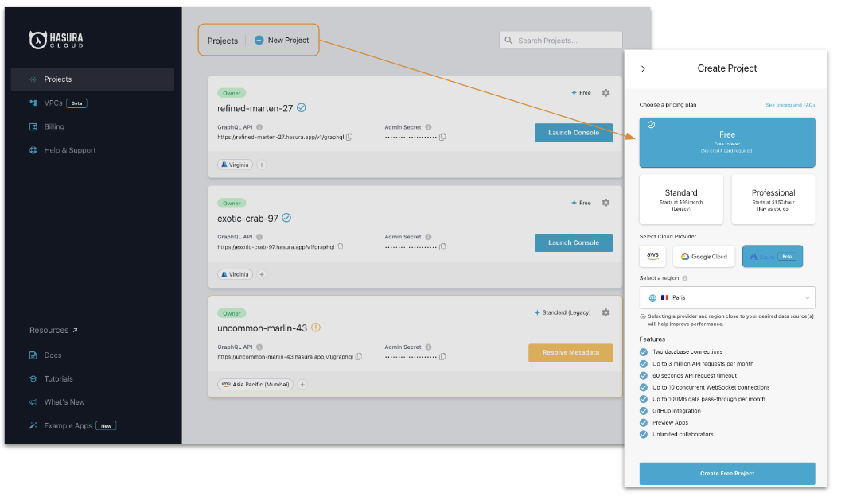
Task: Launch Console for refined-marten-27
Action: click(574, 133)
